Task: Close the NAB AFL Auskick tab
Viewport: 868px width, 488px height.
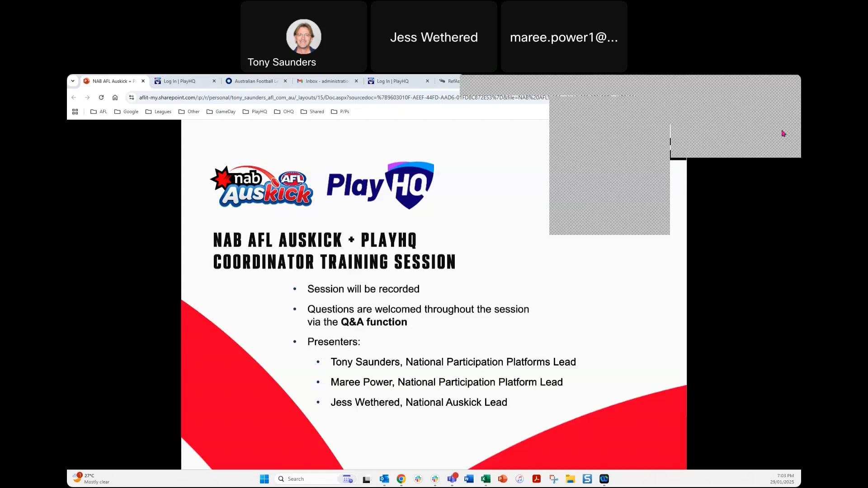Action: tap(143, 81)
